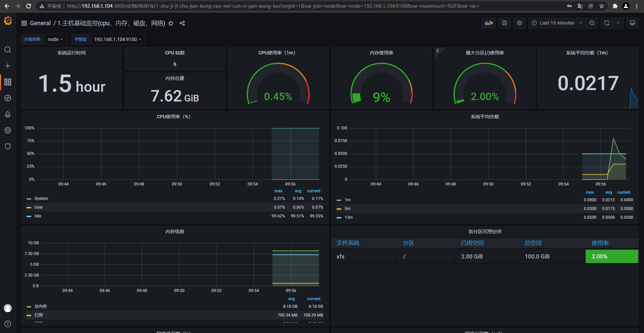Screen dimensions: 644x333
Task: Star this dashboard as favorite
Action: coord(171,23)
